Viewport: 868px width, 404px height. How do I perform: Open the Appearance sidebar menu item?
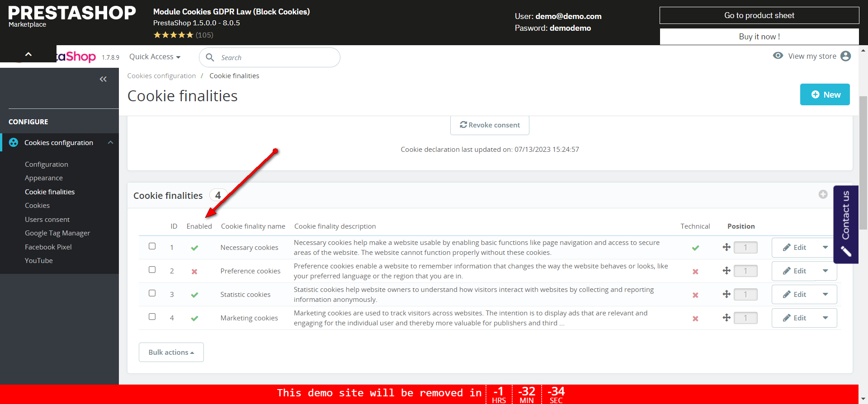[x=44, y=178]
